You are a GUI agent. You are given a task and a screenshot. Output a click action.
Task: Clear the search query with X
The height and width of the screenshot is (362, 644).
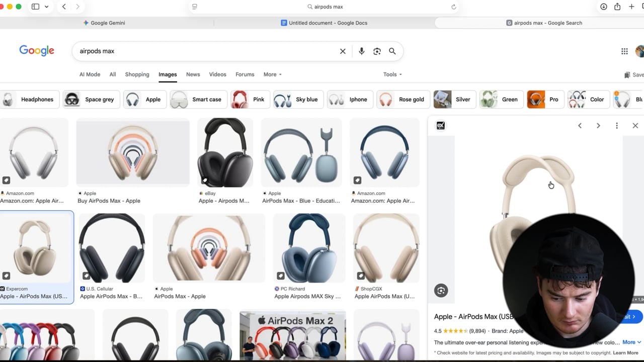coord(343,51)
